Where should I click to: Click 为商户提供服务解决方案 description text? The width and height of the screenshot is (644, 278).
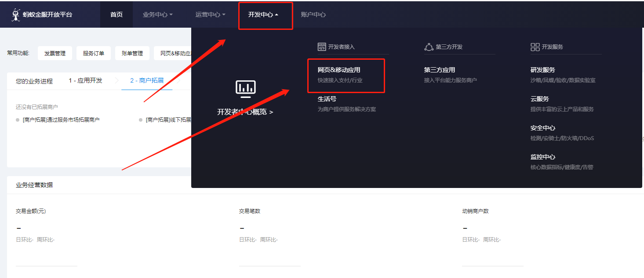[x=347, y=109]
